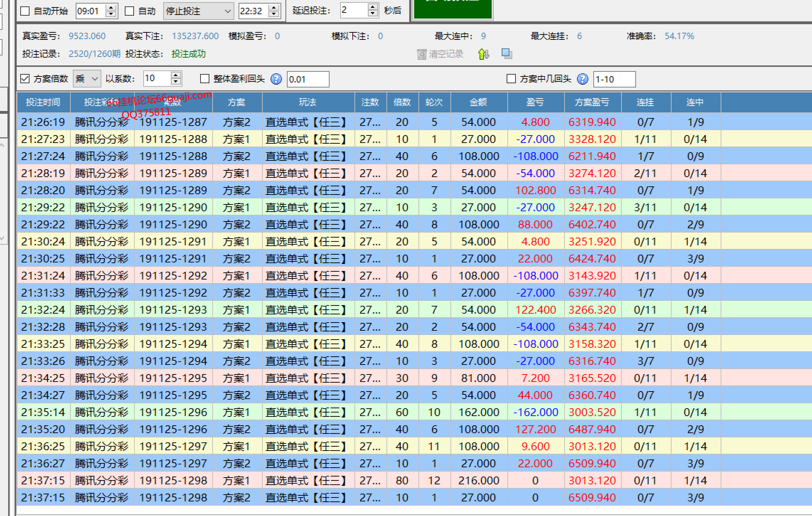This screenshot has height=516, width=812.
Task: Enable the 自动开始 checkbox
Action: (25, 11)
